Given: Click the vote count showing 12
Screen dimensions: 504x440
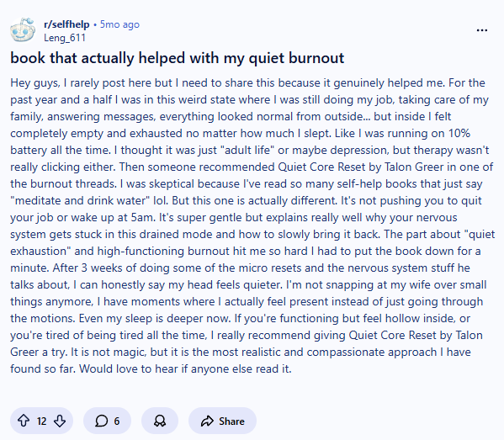Looking at the screenshot, I should tap(41, 421).
